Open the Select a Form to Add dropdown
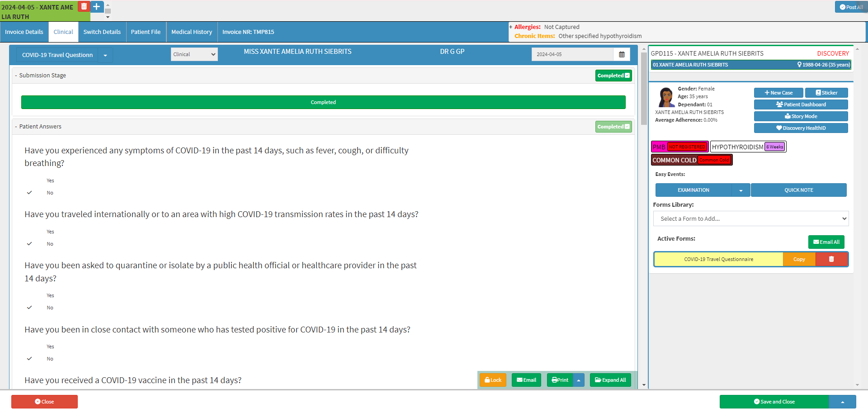The height and width of the screenshot is (413, 868). (x=751, y=218)
